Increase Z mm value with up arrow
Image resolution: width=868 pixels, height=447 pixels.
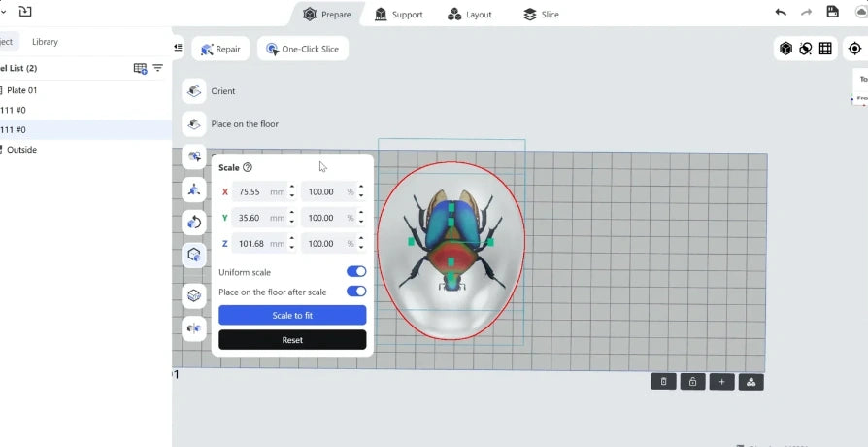click(292, 239)
